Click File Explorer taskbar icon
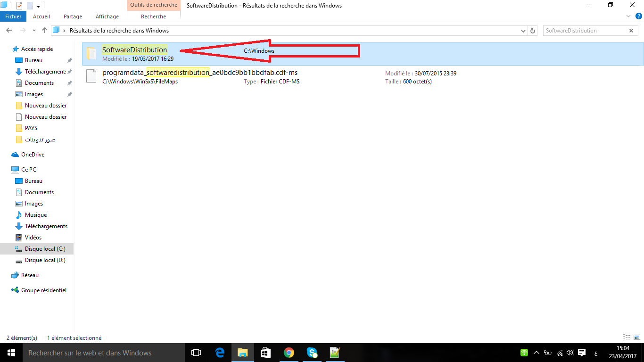Screen dimensions: 644x362 pyautogui.click(x=243, y=353)
